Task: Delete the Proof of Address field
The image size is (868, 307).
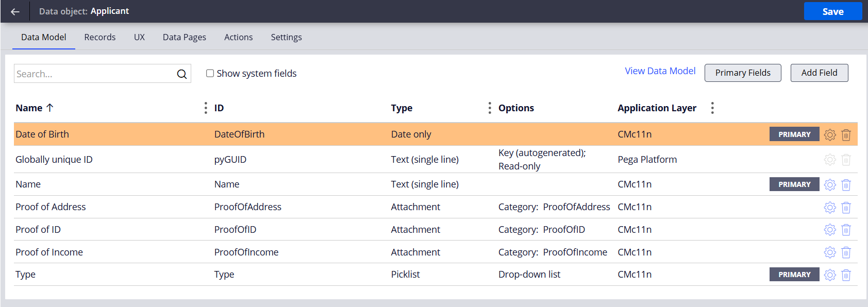Action: point(846,208)
